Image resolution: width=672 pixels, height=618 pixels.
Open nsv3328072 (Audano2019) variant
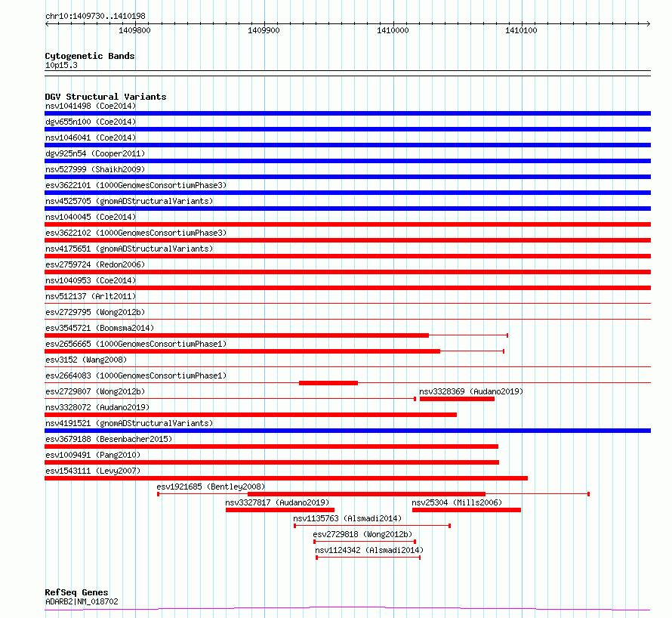[97, 407]
